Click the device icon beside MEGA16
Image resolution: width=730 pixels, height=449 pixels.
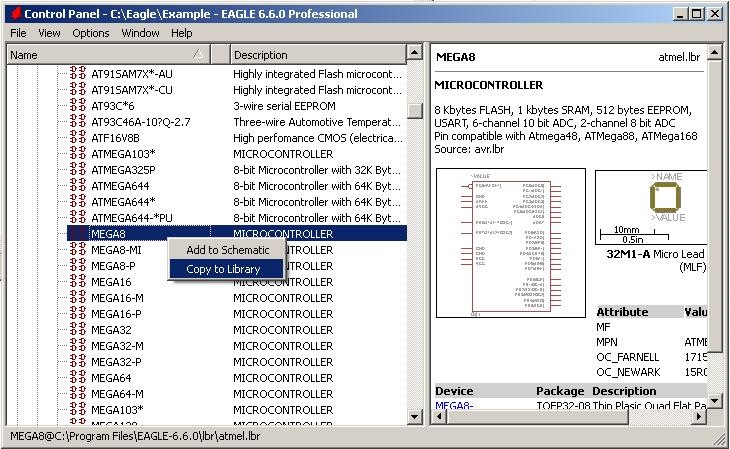click(x=78, y=281)
